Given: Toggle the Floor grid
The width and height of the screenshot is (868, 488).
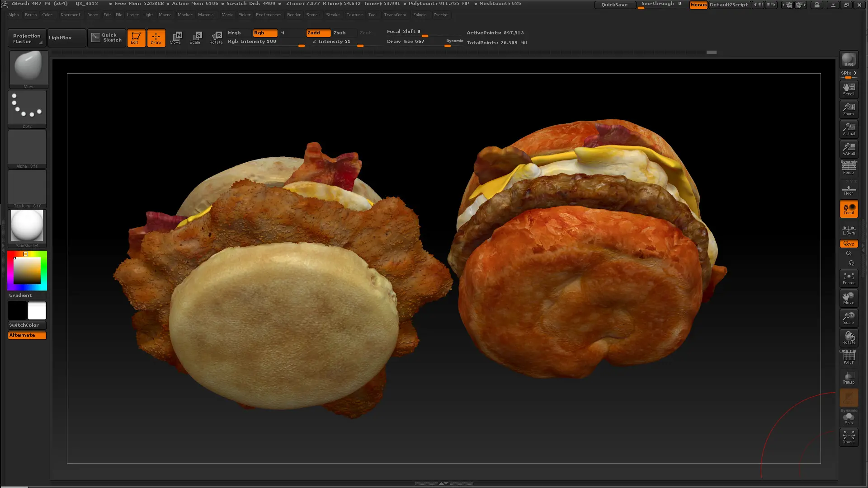Looking at the screenshot, I should (849, 188).
